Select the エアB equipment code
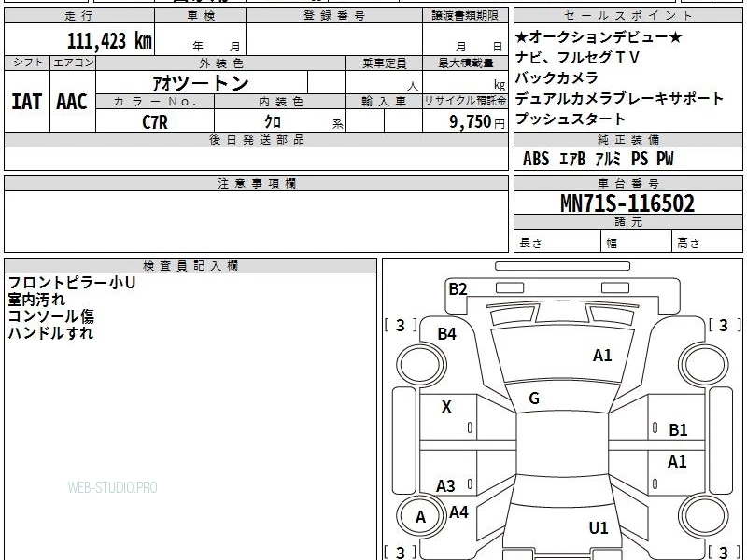 [x=572, y=159]
